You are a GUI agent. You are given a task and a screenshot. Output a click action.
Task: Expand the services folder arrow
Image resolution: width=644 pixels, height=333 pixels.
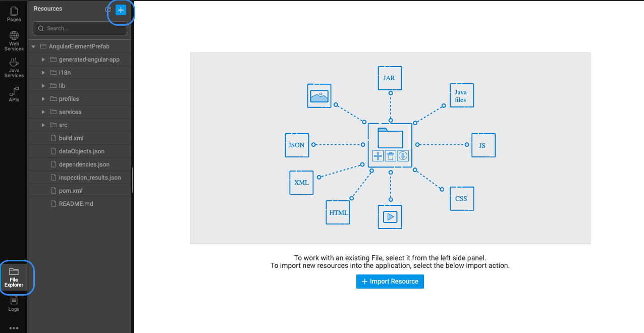(x=44, y=112)
